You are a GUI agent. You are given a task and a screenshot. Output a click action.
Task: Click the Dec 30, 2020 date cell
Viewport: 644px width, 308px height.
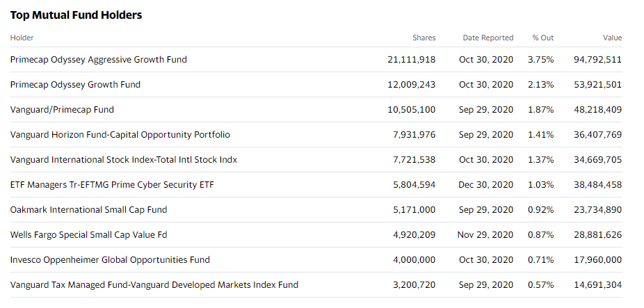[x=486, y=185]
